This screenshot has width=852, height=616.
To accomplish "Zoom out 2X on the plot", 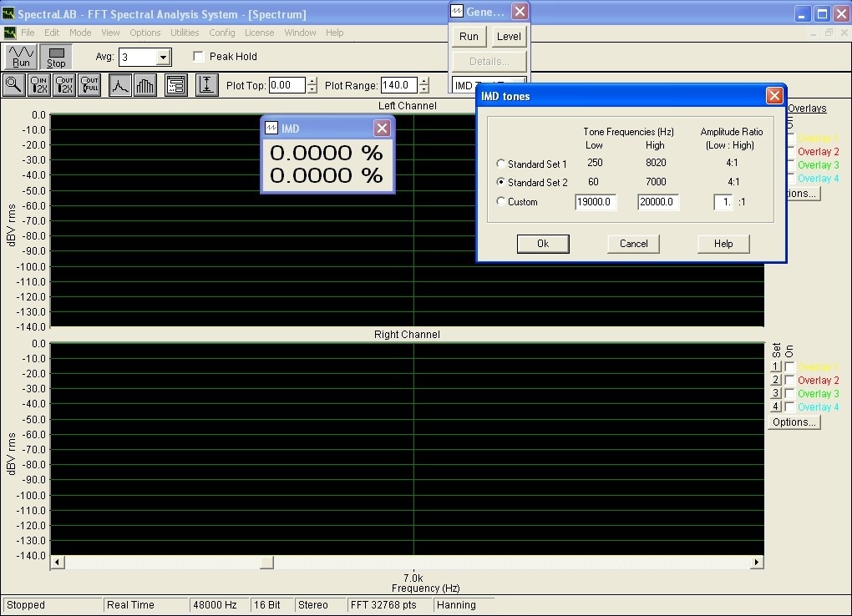I will click(x=64, y=85).
